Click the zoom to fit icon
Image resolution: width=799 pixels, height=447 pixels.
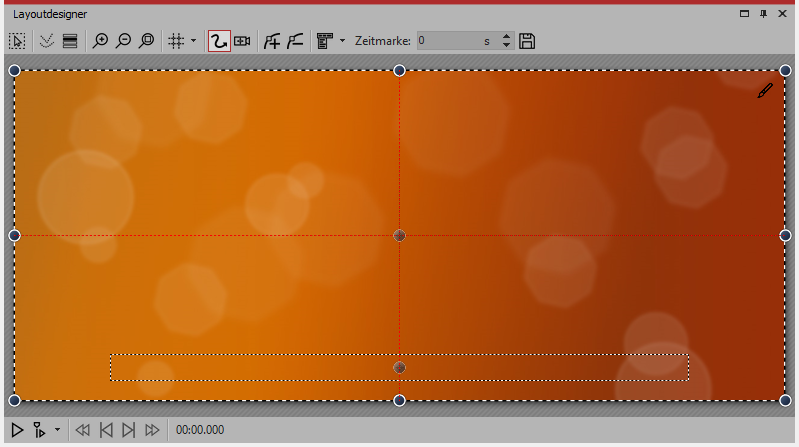coord(147,41)
